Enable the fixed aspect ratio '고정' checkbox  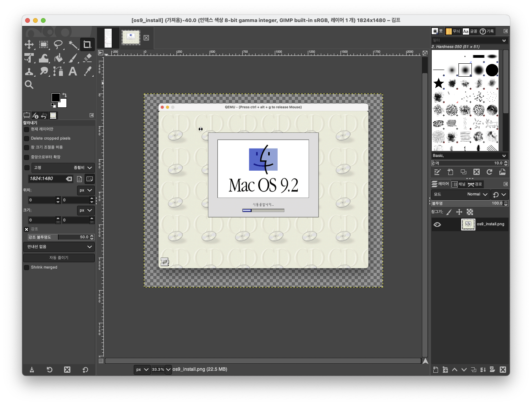[x=27, y=168]
